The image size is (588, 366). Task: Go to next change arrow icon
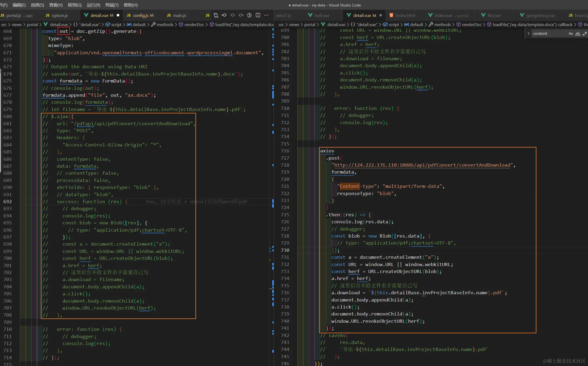[x=241, y=15]
